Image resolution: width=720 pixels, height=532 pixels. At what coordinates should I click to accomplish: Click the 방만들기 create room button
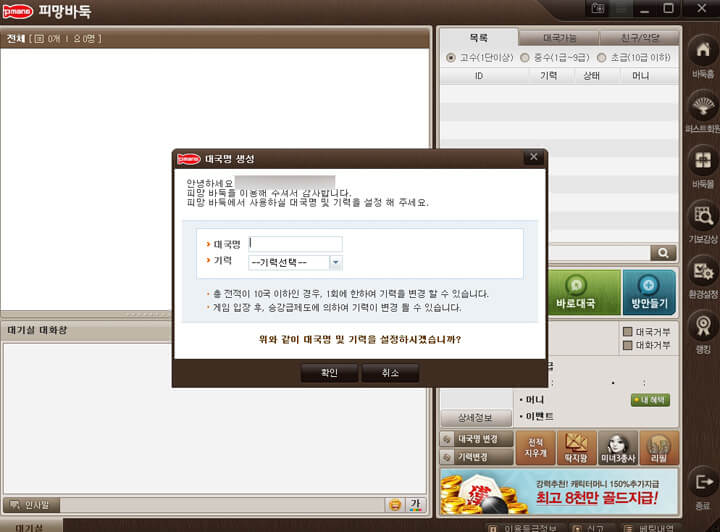coord(649,292)
